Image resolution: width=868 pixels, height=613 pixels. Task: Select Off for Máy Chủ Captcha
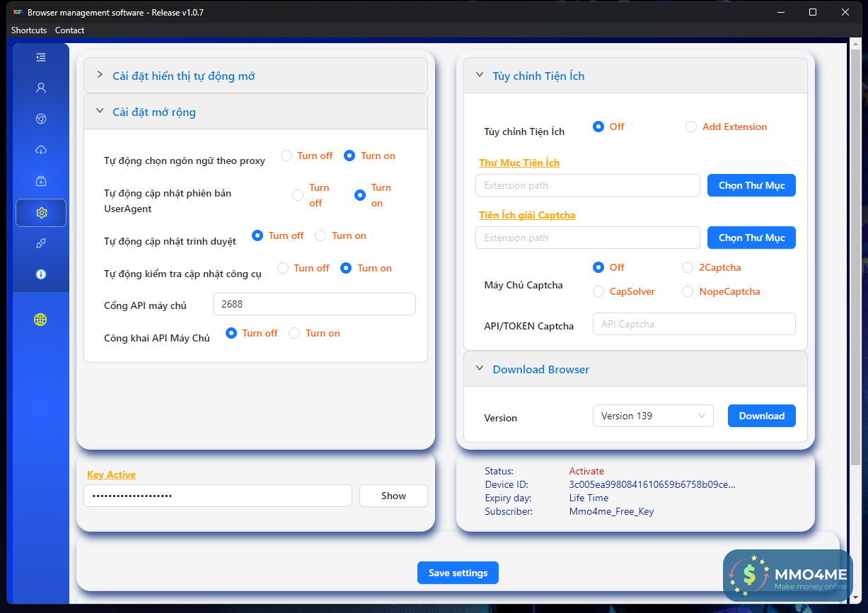[598, 267]
